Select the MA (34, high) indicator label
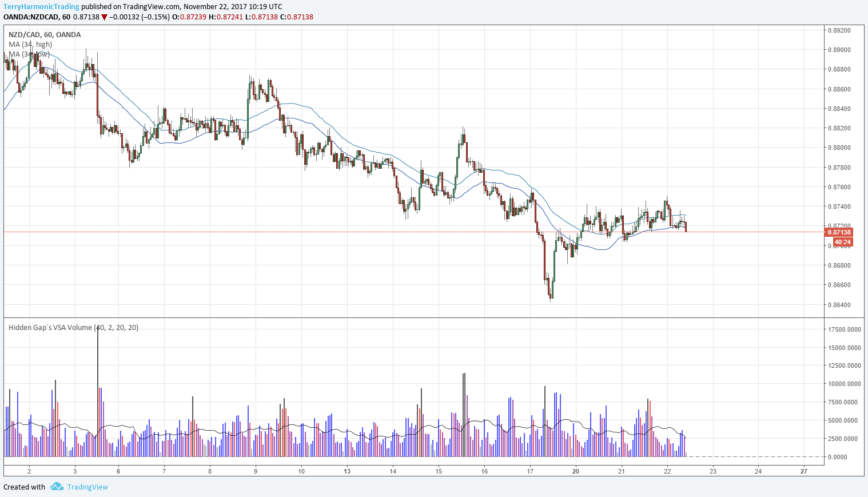This screenshot has height=497, width=868. pos(30,45)
